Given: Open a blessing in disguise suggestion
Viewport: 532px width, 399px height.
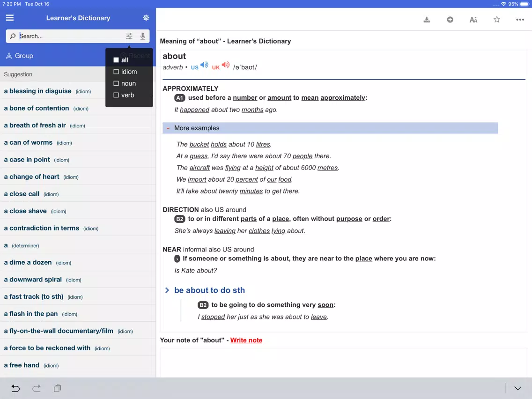Looking at the screenshot, I should pyautogui.click(x=47, y=91).
